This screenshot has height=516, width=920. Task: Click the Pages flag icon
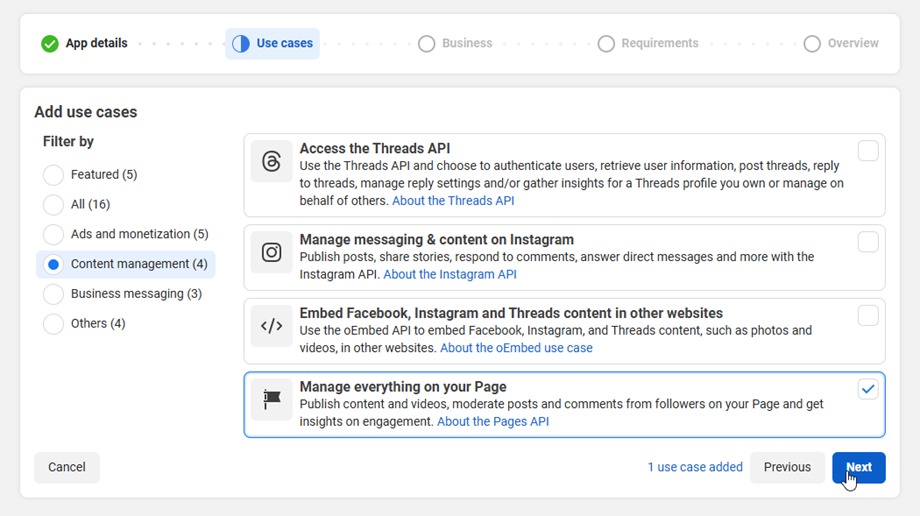(271, 399)
